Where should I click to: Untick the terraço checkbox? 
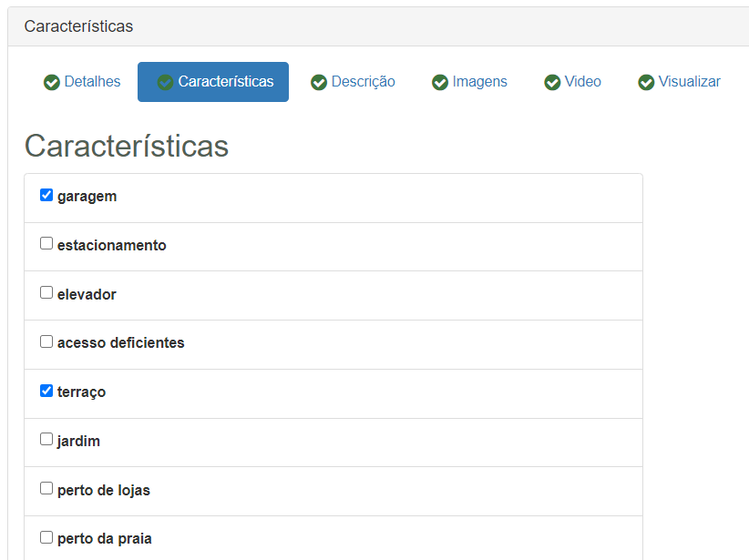coord(46,391)
